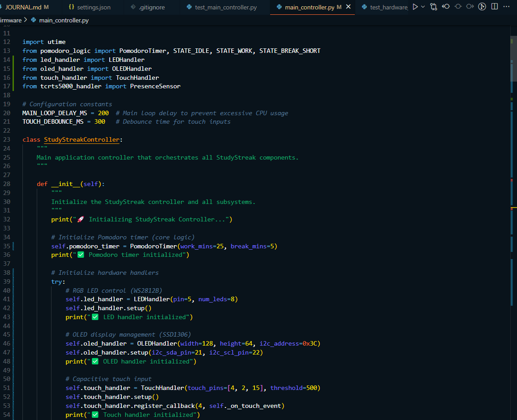Viewport: 517px width, 420px height.
Task: Open the .gitignore tab
Action: pos(148,7)
